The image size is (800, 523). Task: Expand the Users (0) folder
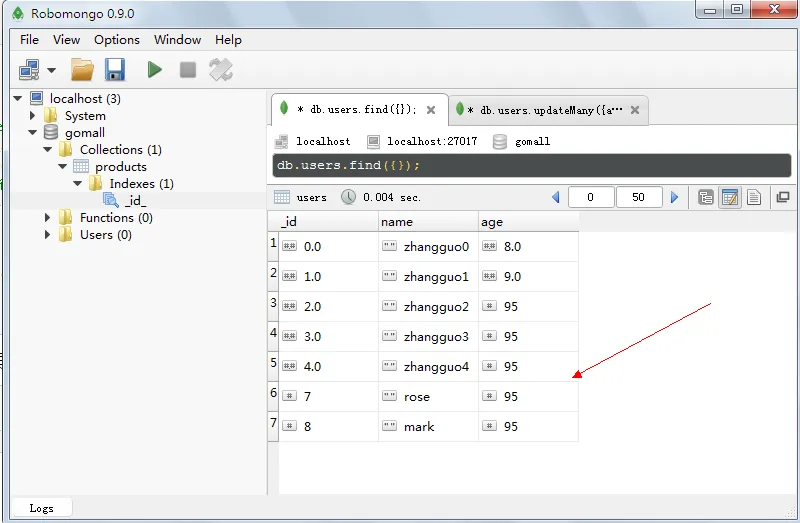click(x=47, y=234)
